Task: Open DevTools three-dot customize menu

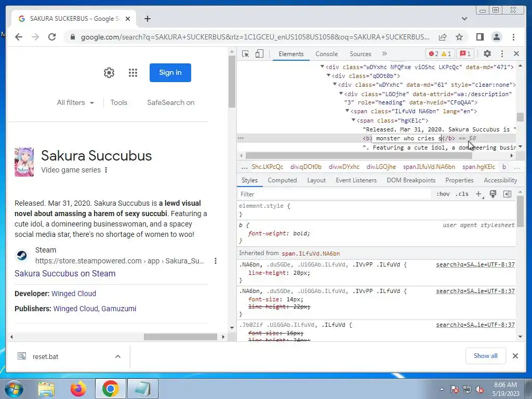Action: [x=502, y=54]
